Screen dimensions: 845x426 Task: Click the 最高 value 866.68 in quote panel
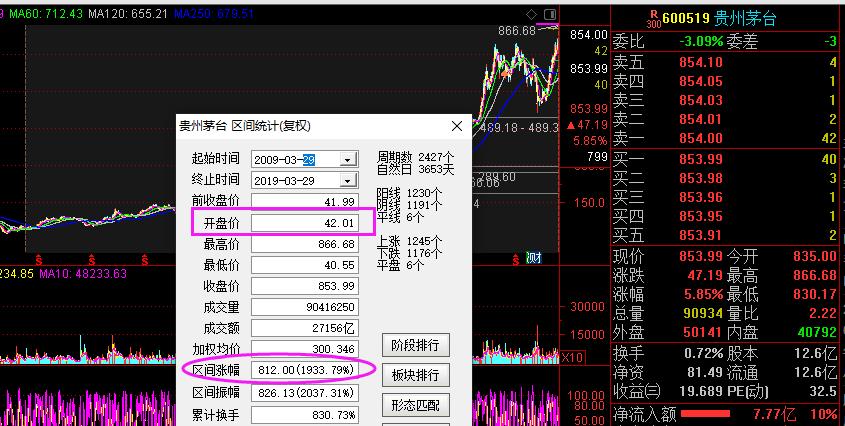pos(815,276)
